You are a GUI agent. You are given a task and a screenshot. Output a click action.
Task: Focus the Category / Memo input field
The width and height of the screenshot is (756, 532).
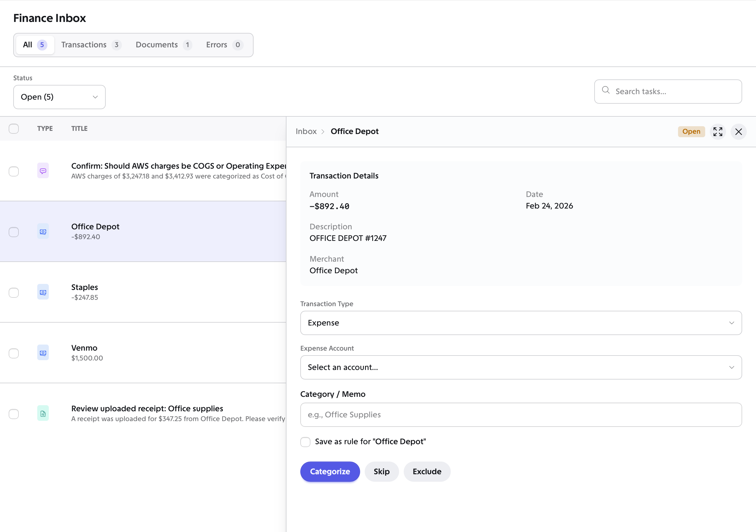tap(521, 415)
